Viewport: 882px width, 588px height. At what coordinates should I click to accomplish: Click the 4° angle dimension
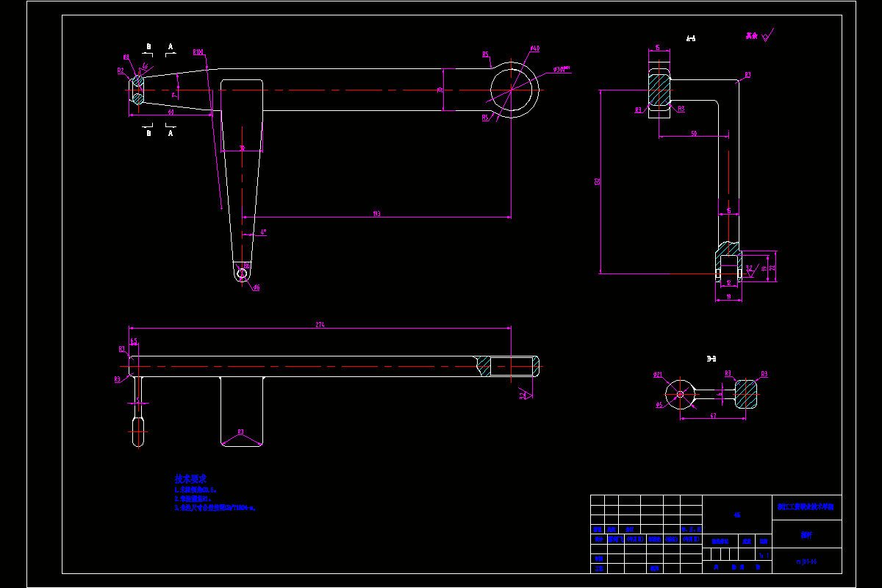point(263,232)
